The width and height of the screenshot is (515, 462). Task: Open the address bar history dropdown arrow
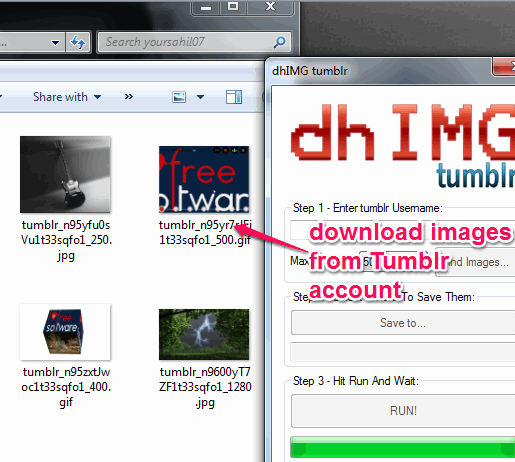pos(55,42)
